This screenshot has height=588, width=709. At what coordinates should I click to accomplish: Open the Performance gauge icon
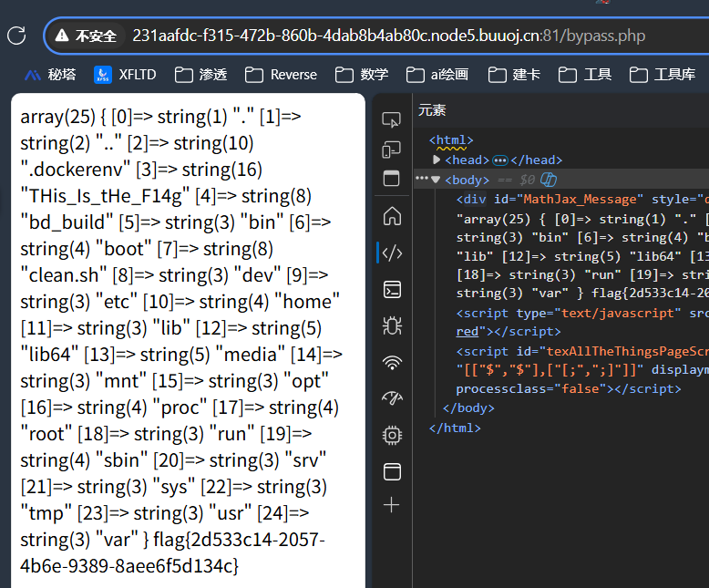coord(392,398)
